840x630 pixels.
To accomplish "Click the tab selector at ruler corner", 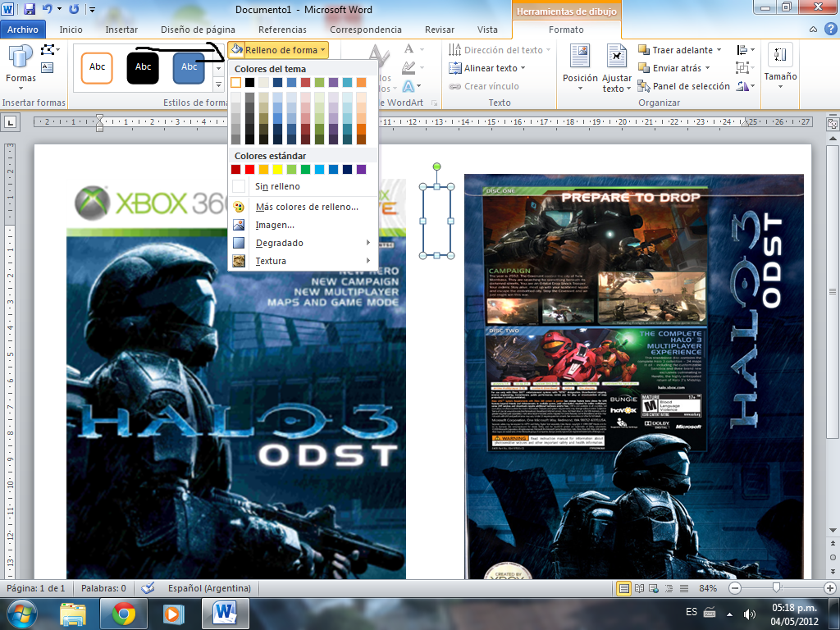I will click(x=10, y=122).
